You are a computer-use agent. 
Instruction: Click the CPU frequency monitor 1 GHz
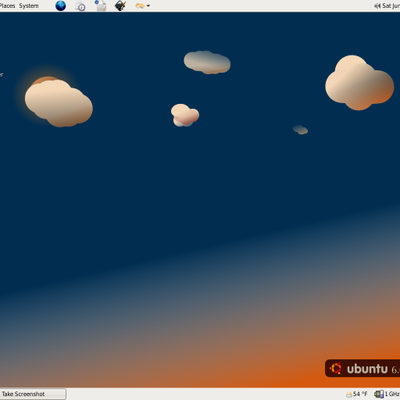tap(387, 394)
